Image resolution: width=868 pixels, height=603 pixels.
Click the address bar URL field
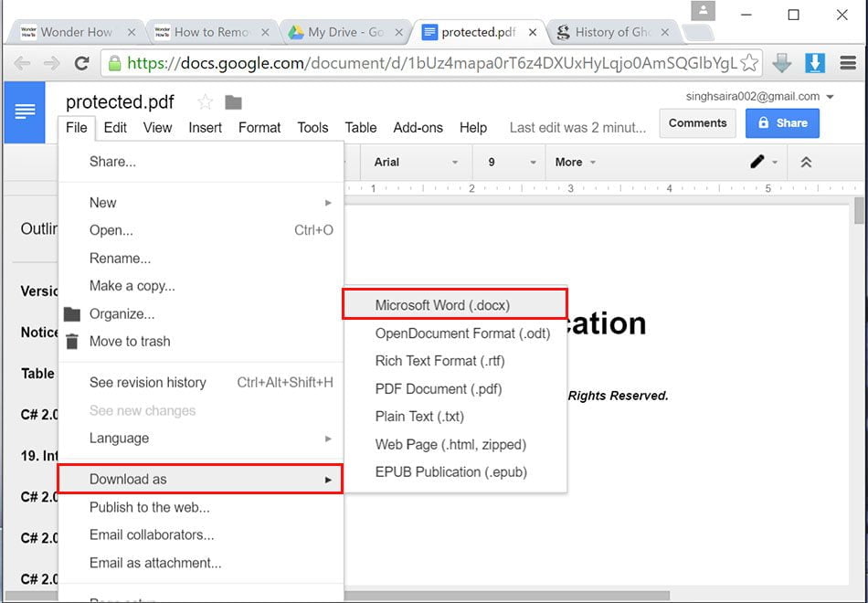[432, 64]
